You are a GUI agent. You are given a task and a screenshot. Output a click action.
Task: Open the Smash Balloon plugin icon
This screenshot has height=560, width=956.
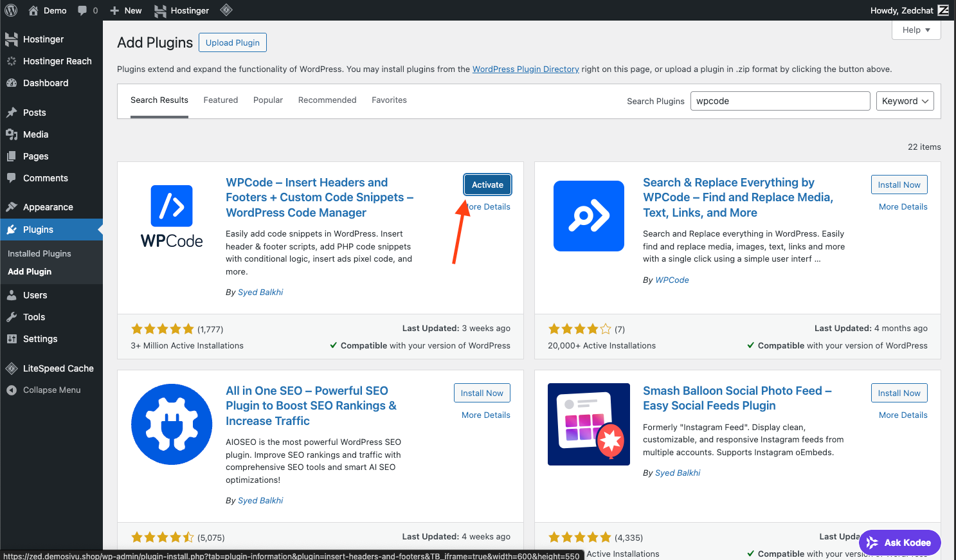point(588,424)
